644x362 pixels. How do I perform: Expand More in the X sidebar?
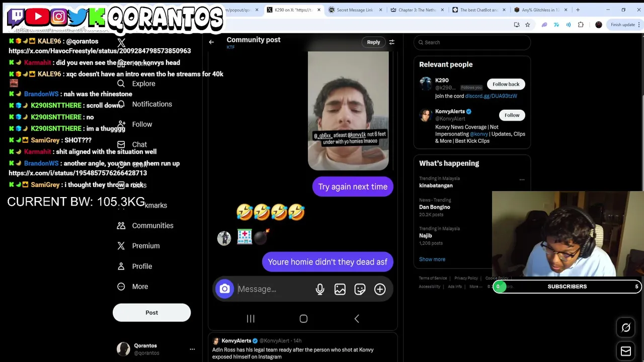[x=133, y=287]
